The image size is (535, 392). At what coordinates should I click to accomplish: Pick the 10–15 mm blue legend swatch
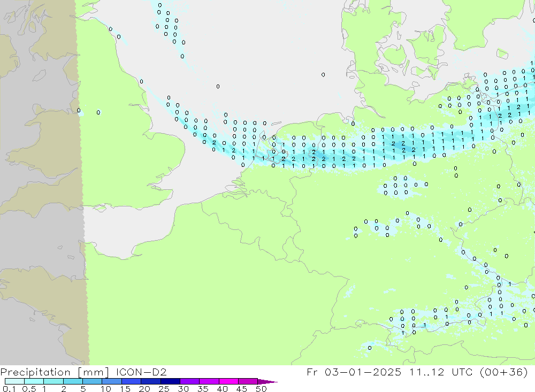coord(112,381)
